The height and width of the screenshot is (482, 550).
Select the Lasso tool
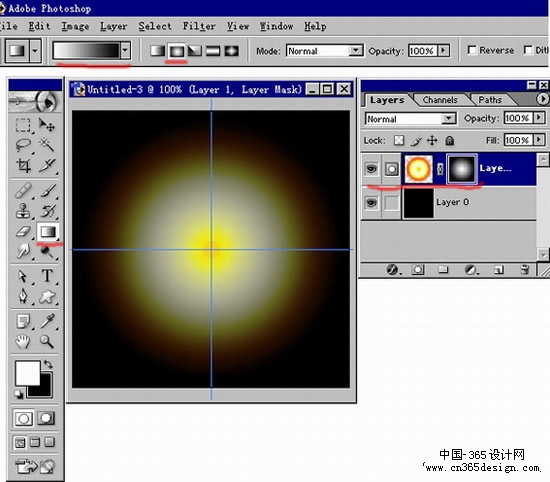click(x=24, y=144)
